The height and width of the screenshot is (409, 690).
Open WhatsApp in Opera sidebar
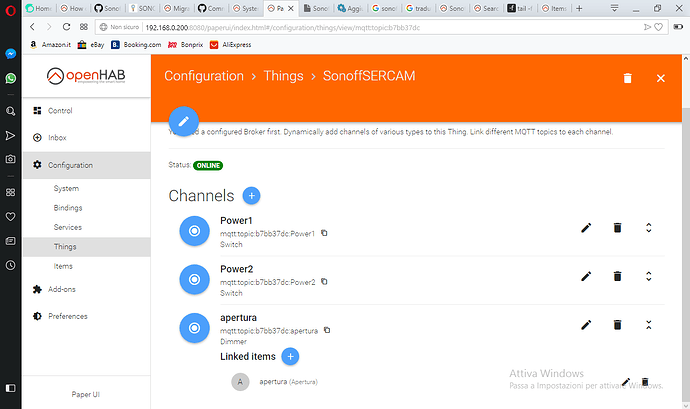[11, 78]
